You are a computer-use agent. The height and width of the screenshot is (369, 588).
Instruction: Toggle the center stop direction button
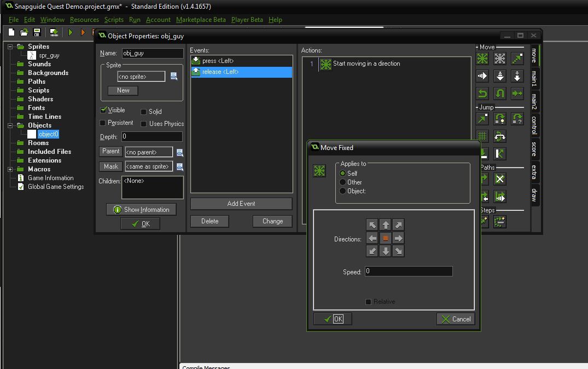[385, 238]
